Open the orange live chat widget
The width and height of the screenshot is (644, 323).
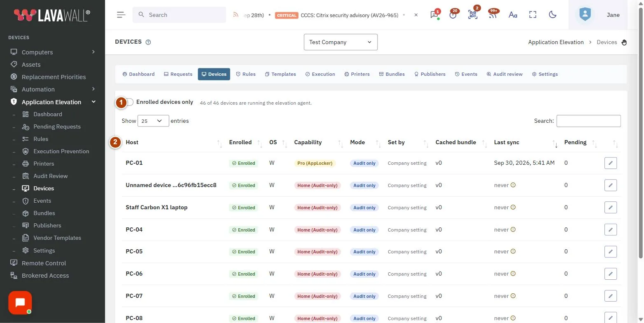(x=20, y=303)
